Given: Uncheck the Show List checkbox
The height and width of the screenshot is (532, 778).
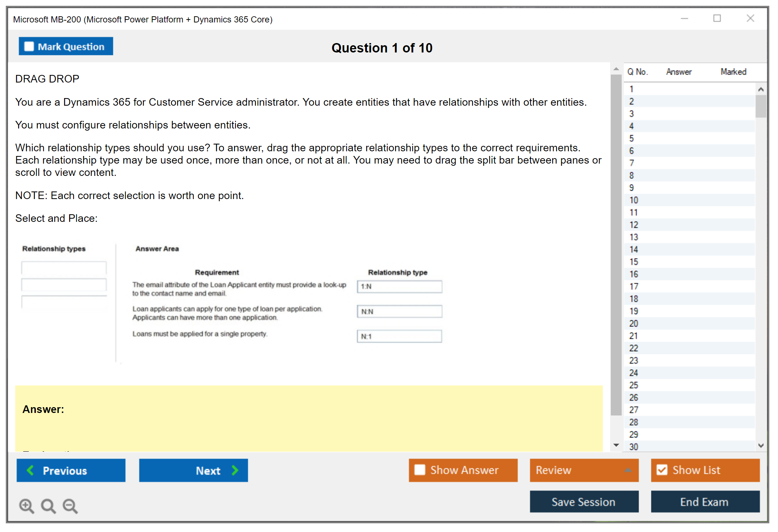Looking at the screenshot, I should pos(662,470).
